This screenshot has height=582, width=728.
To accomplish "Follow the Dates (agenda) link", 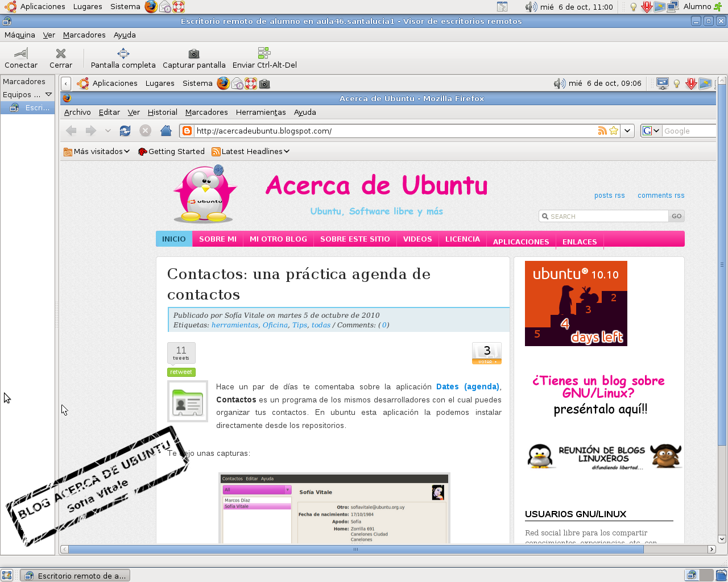I will tap(466, 386).
